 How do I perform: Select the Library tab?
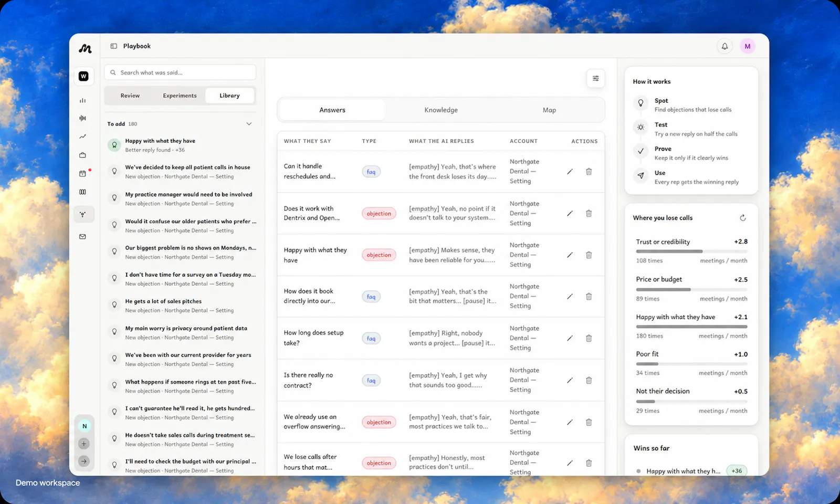(x=229, y=96)
